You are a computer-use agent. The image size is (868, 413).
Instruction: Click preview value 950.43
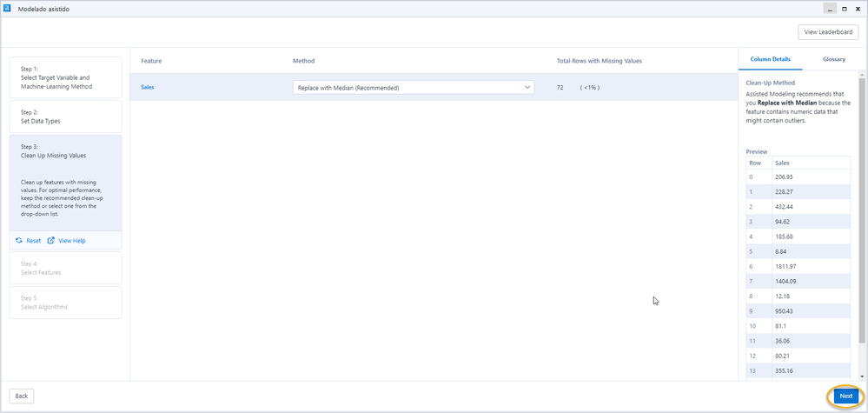tap(783, 311)
